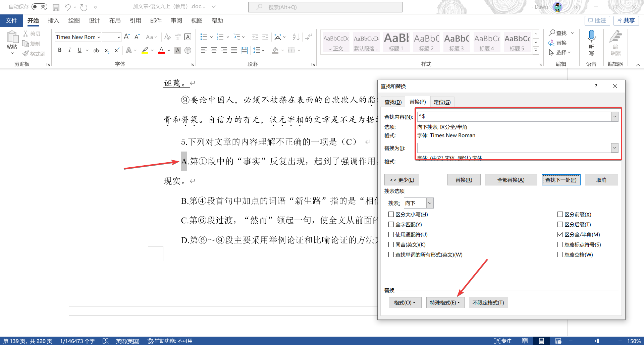
Task: Click the Sort icon in paragraph group
Action: click(x=296, y=37)
